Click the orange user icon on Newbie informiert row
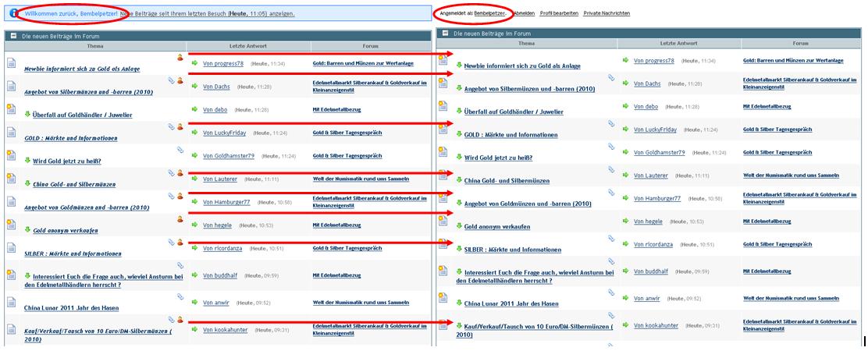This screenshot has height=351, width=868. point(180,57)
